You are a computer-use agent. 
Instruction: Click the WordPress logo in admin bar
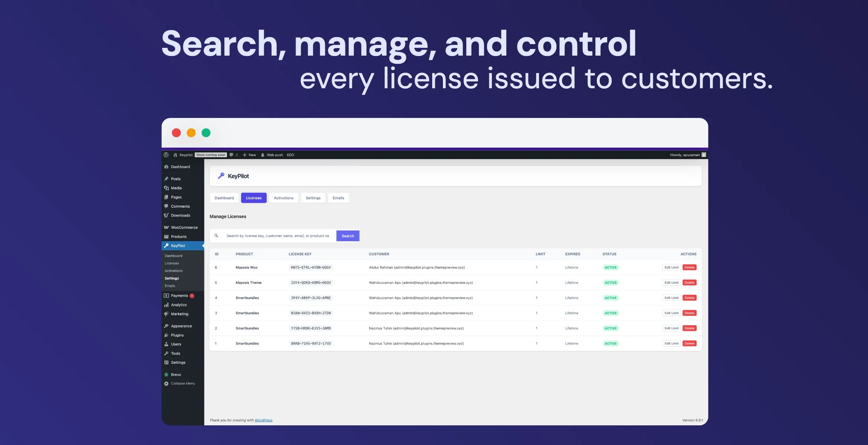click(x=166, y=155)
